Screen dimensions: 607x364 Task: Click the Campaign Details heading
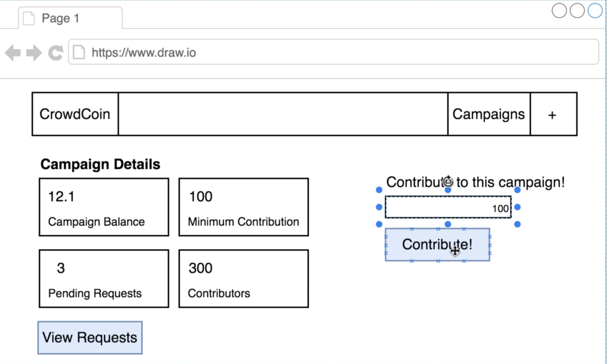click(x=100, y=164)
